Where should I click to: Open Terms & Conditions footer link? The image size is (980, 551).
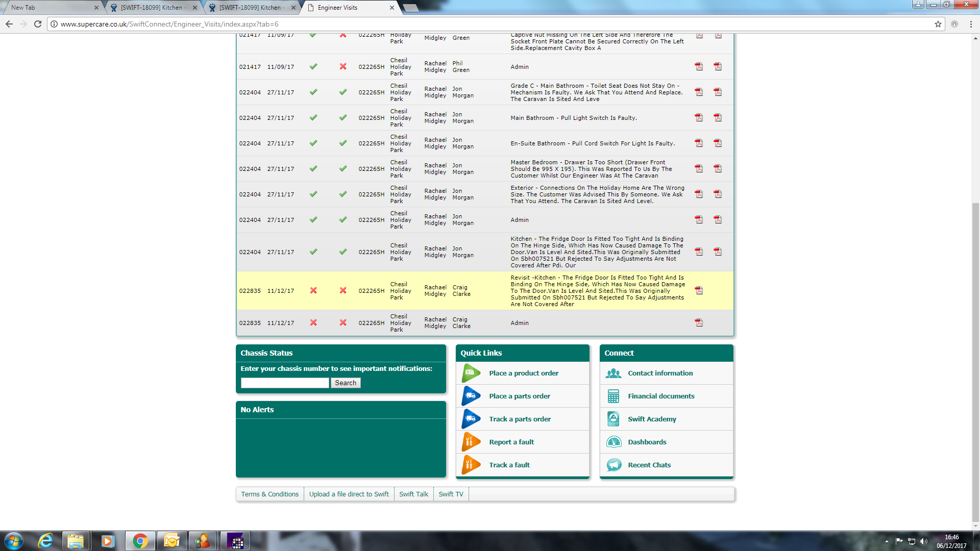click(x=269, y=494)
